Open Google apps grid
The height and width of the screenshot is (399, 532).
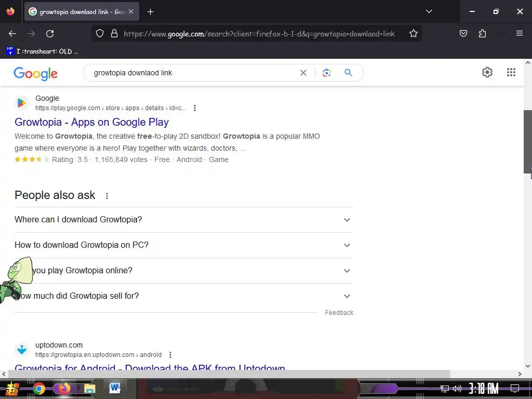tap(511, 72)
